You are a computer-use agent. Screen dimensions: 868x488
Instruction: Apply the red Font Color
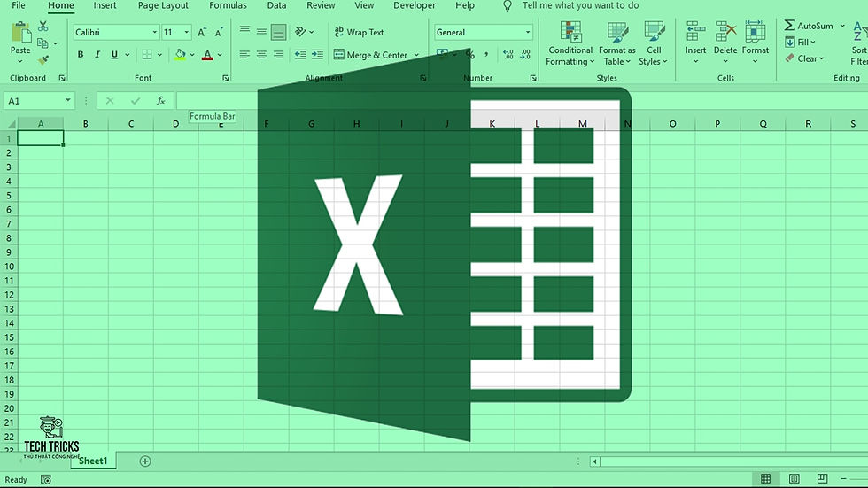click(207, 55)
